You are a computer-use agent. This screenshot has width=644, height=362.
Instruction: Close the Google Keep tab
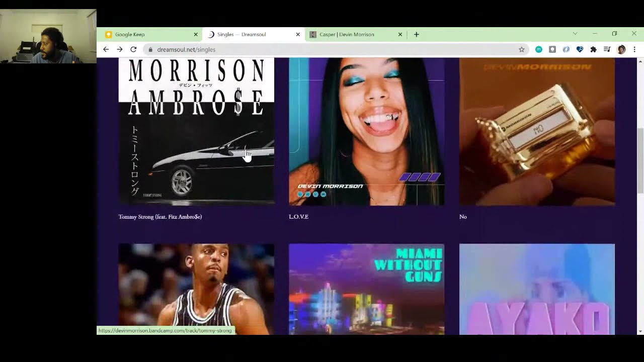(196, 34)
